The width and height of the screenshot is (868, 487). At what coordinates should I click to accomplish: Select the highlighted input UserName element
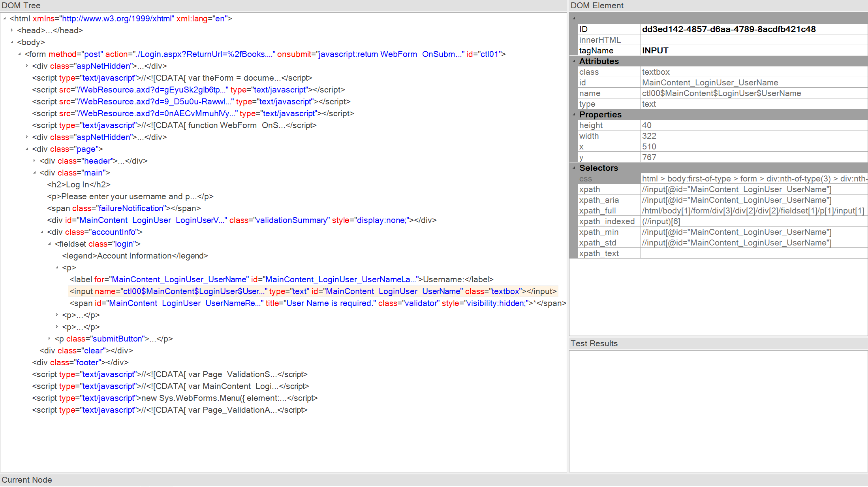313,291
